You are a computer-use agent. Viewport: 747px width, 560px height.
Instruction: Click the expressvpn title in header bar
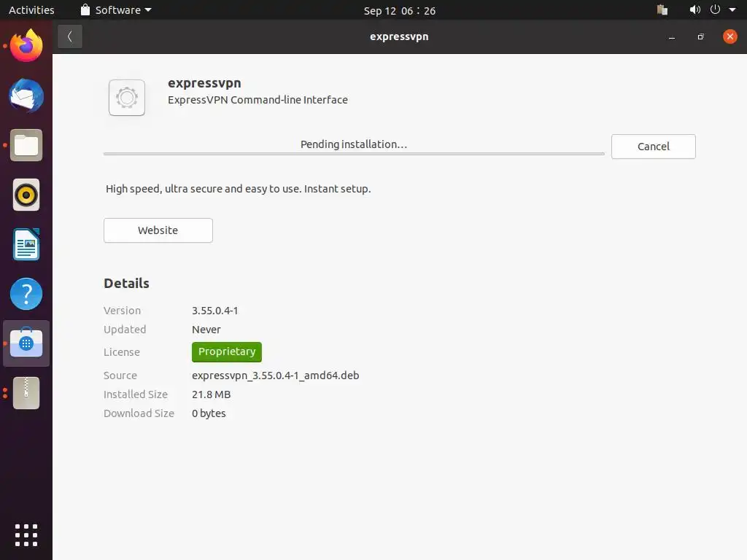click(x=399, y=36)
